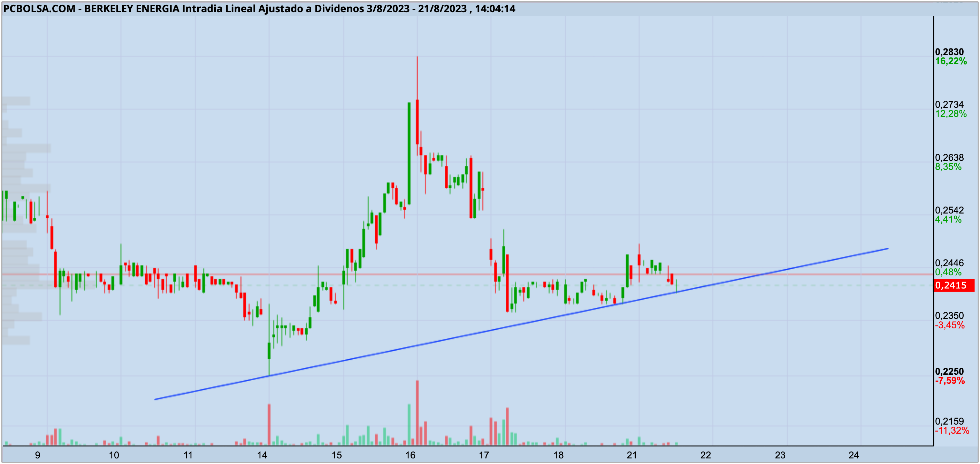The height and width of the screenshot is (464, 980).
Task: Click date label 14 on time axis
Action: coord(262,455)
